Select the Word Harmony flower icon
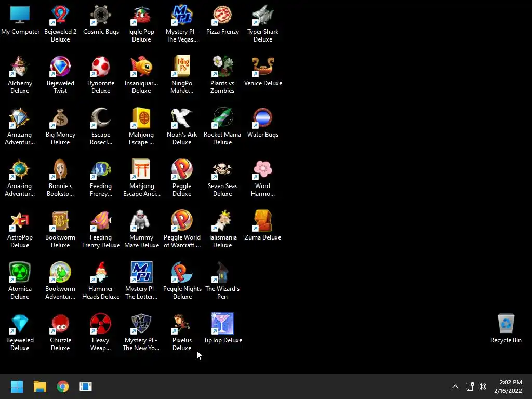This screenshot has height=399, width=532. [263, 169]
